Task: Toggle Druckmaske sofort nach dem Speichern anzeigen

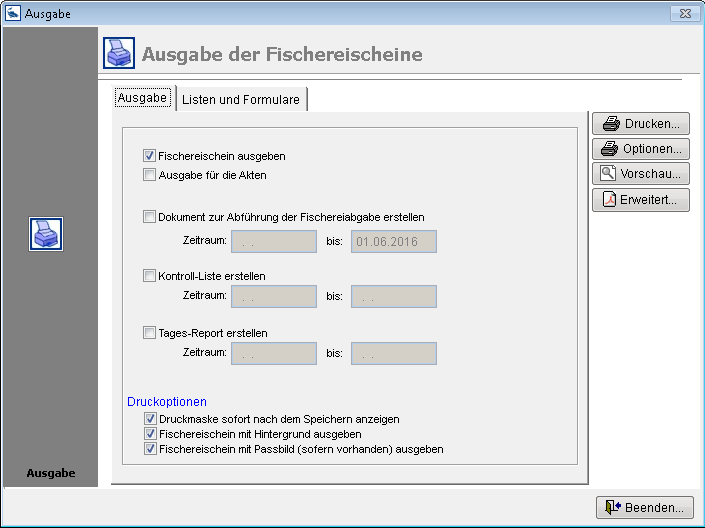Action: coord(150,419)
